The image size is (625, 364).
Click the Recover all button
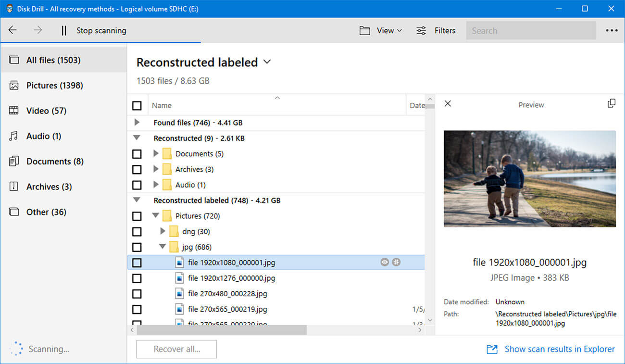point(176,349)
